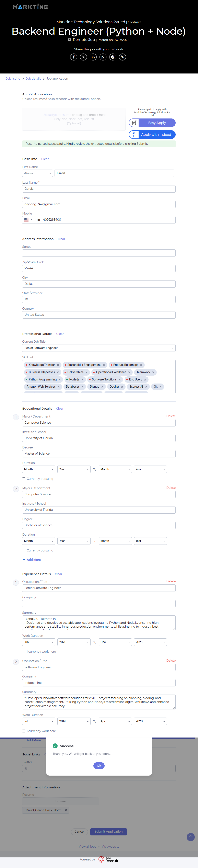Check Currently pursuing under Bachelor of Science
Screen dimensions: 198x868
[24, 551]
